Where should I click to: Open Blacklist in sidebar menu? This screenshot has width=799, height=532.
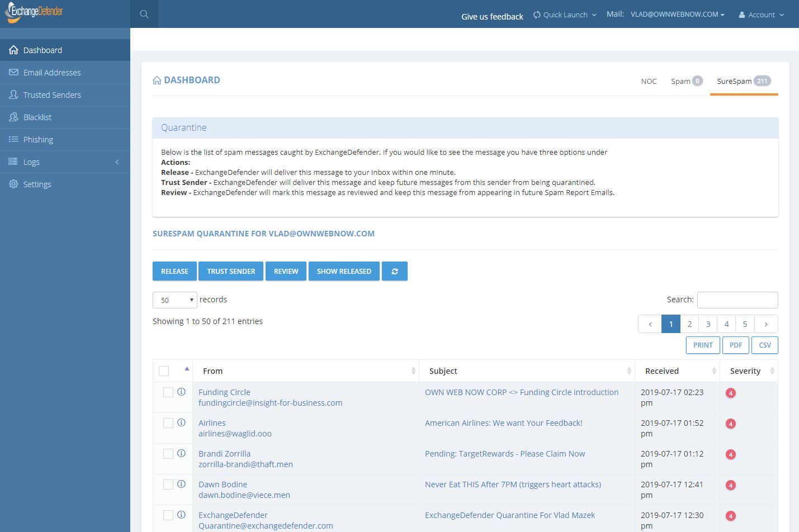(x=65, y=117)
